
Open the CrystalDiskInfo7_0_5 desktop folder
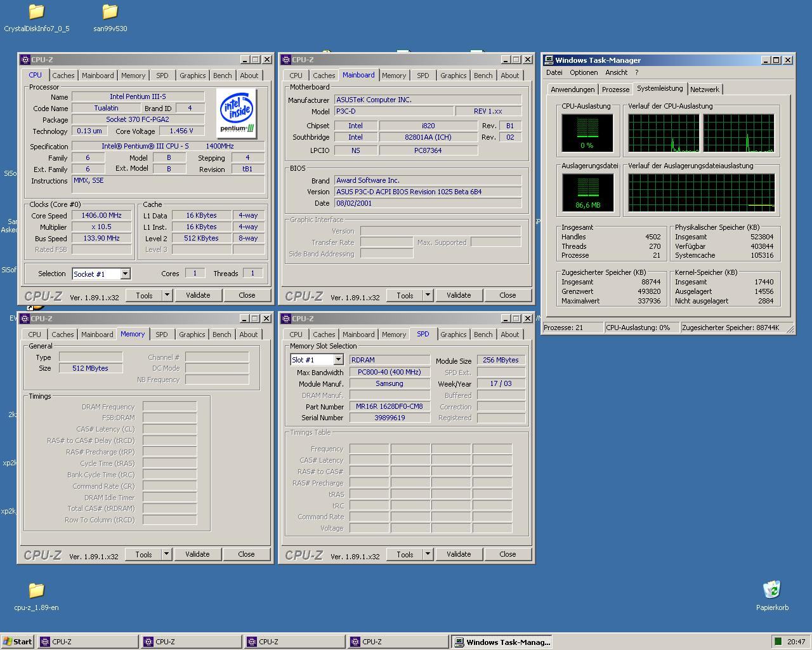coord(36,12)
